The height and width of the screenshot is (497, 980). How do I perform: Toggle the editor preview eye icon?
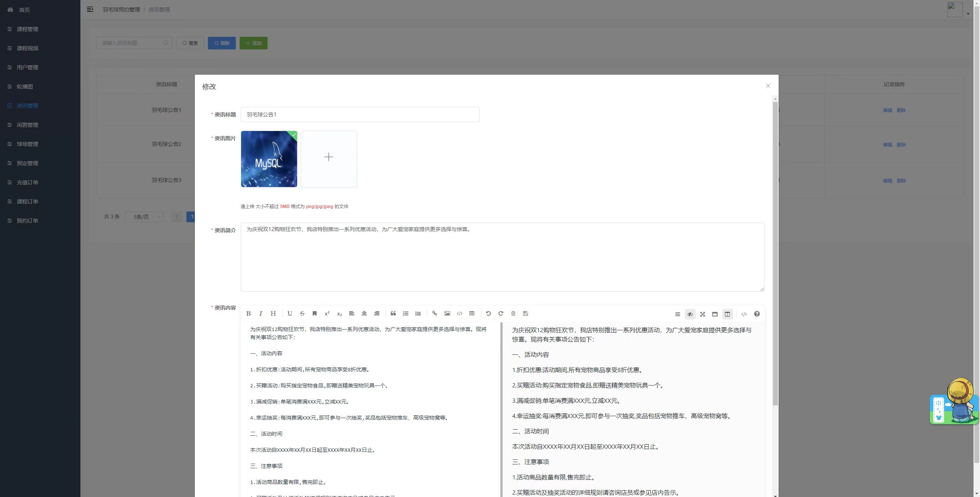pos(690,314)
